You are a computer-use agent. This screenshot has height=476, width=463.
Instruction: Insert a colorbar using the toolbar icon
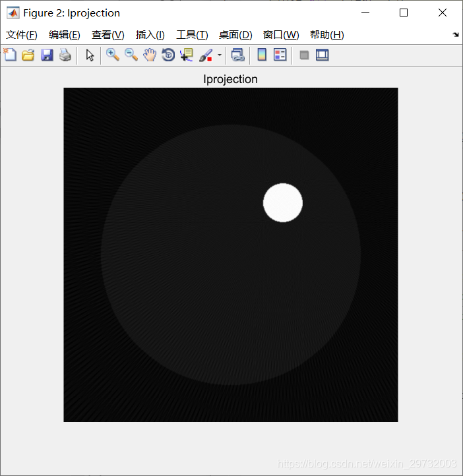[262, 55]
